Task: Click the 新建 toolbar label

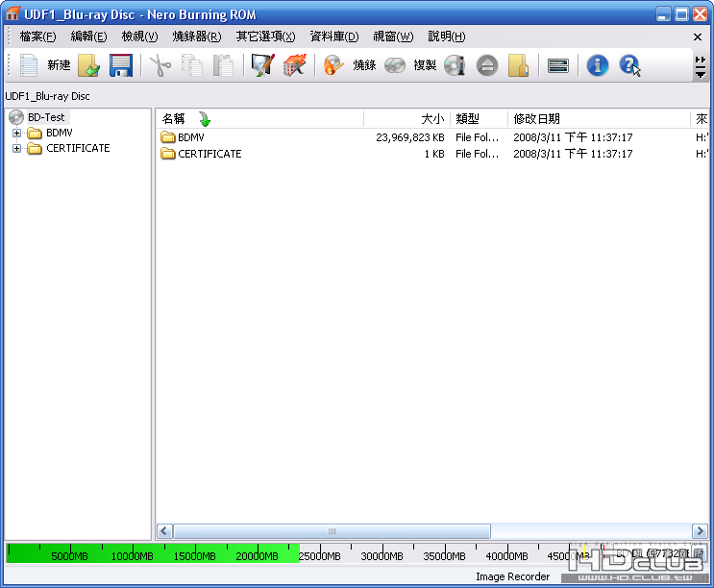Action: coord(59,65)
